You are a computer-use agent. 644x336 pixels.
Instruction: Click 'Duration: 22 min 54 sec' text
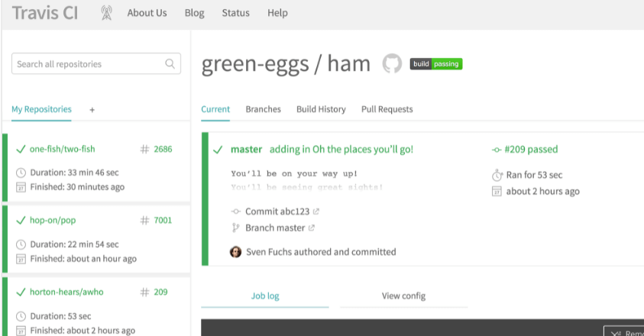pyautogui.click(x=74, y=244)
